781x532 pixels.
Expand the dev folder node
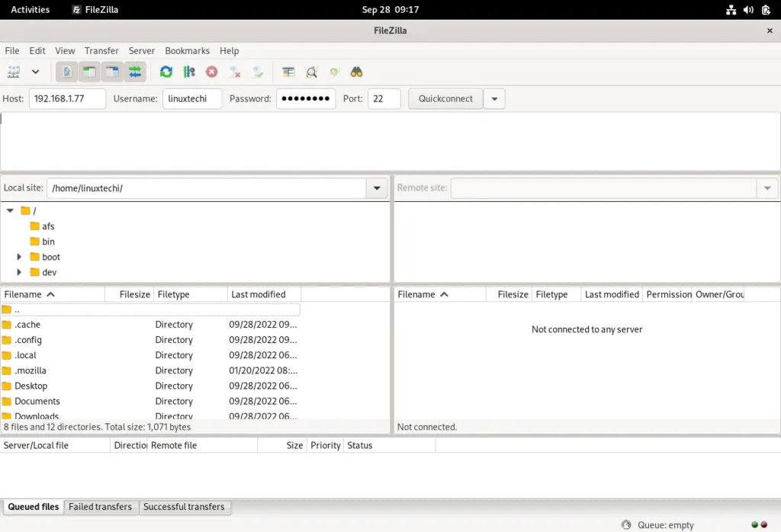click(19, 272)
